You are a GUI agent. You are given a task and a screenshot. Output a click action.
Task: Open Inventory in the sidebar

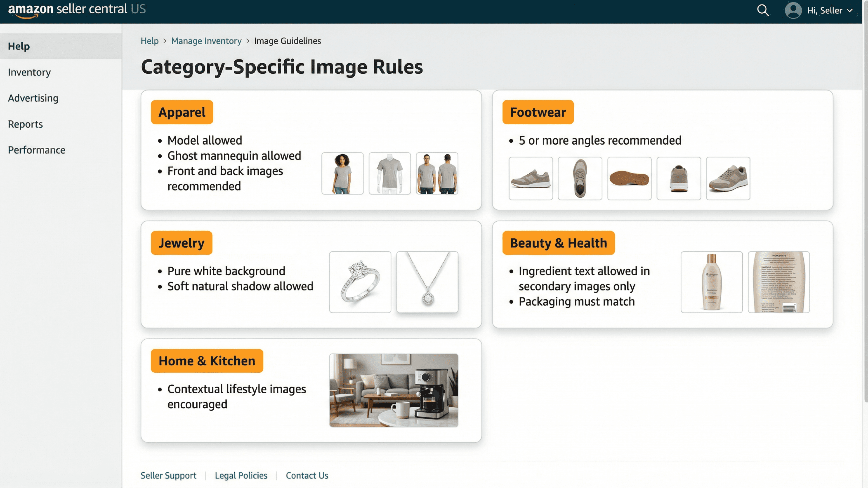[29, 72]
